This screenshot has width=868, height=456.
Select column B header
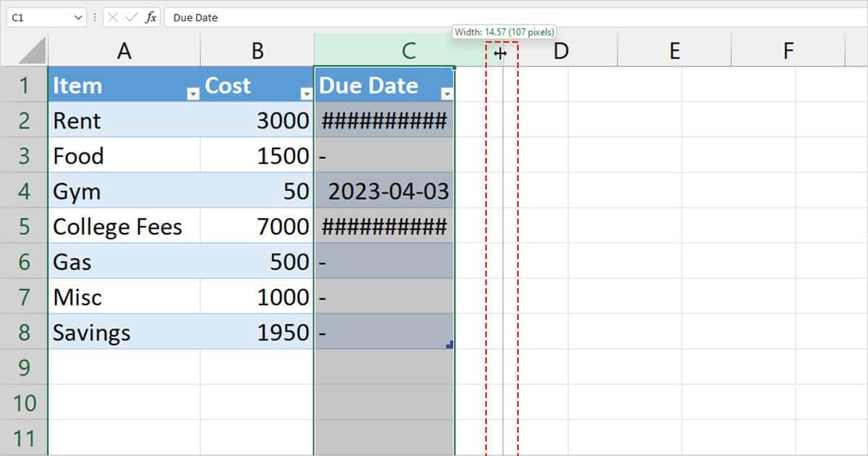click(258, 50)
